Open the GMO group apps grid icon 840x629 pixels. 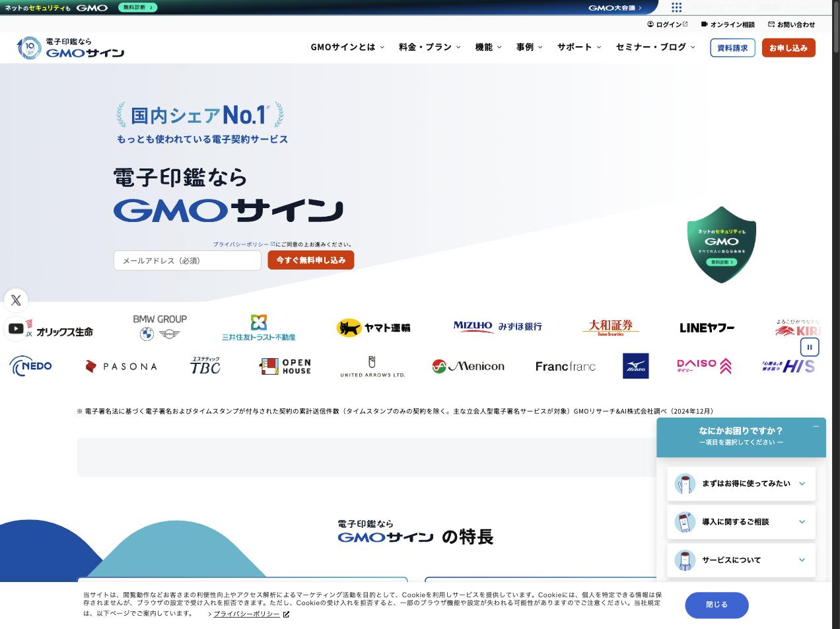[676, 7]
